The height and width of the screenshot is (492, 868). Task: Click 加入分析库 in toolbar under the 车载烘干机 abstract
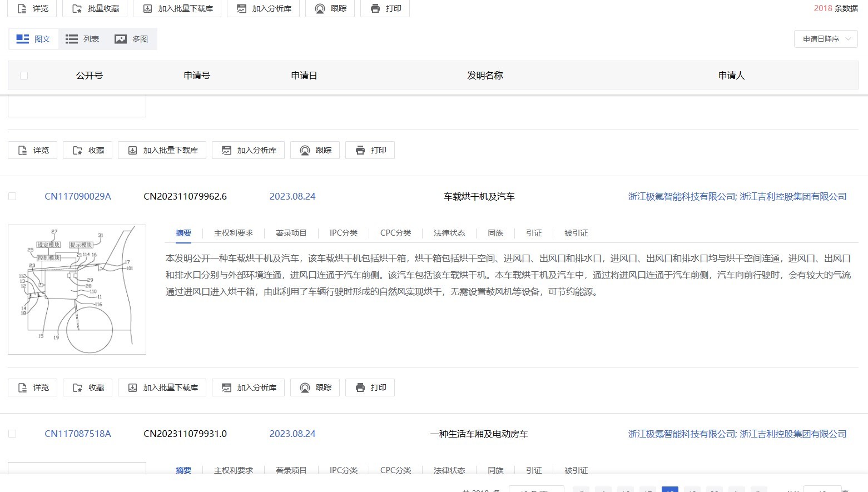pyautogui.click(x=248, y=387)
